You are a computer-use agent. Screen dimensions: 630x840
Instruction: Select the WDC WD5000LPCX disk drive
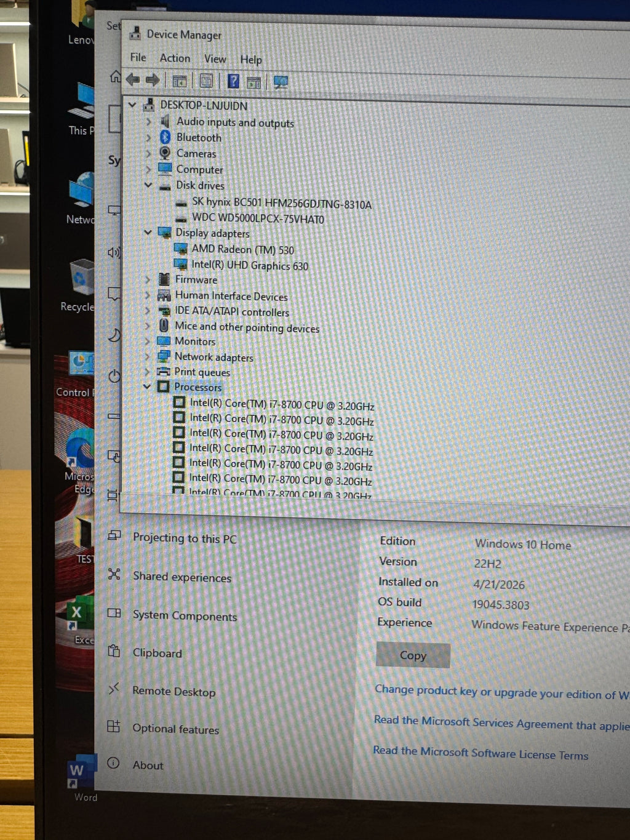point(258,218)
